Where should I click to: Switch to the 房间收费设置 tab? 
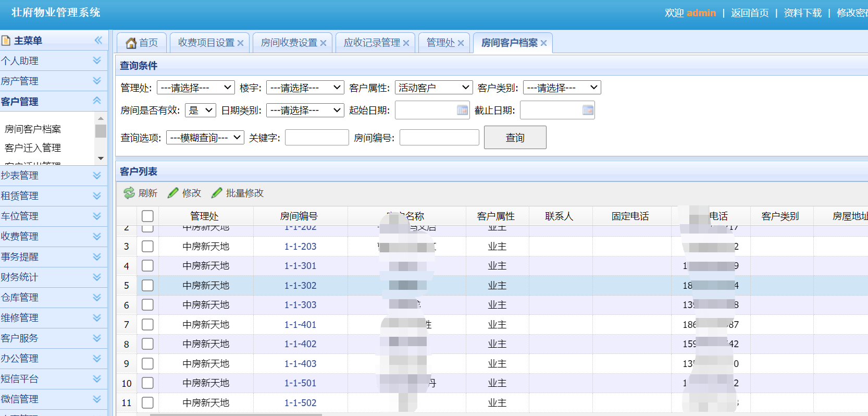pos(289,43)
